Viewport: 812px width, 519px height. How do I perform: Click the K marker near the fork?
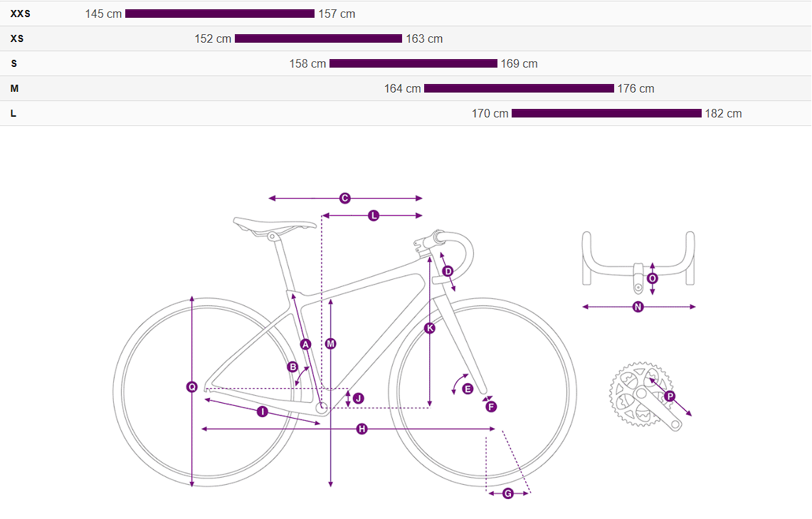(430, 328)
